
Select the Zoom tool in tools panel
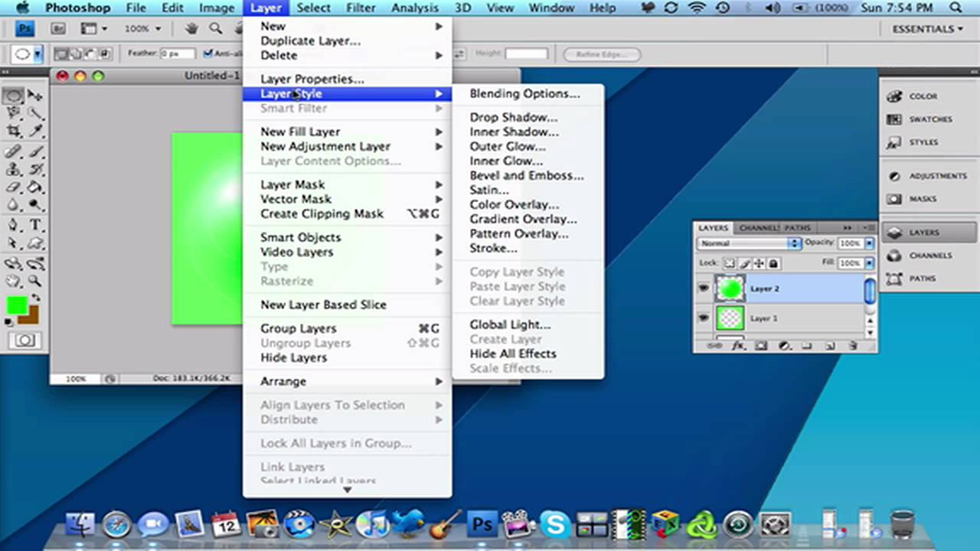tap(35, 281)
